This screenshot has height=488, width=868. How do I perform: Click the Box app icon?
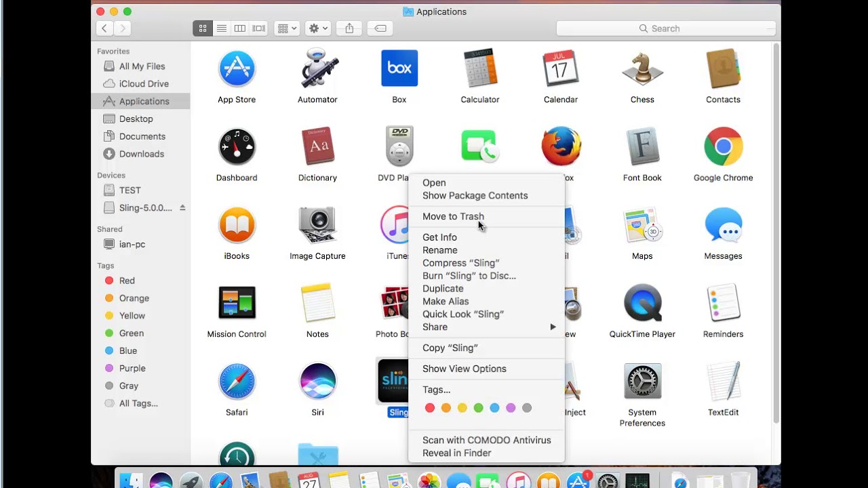(399, 68)
